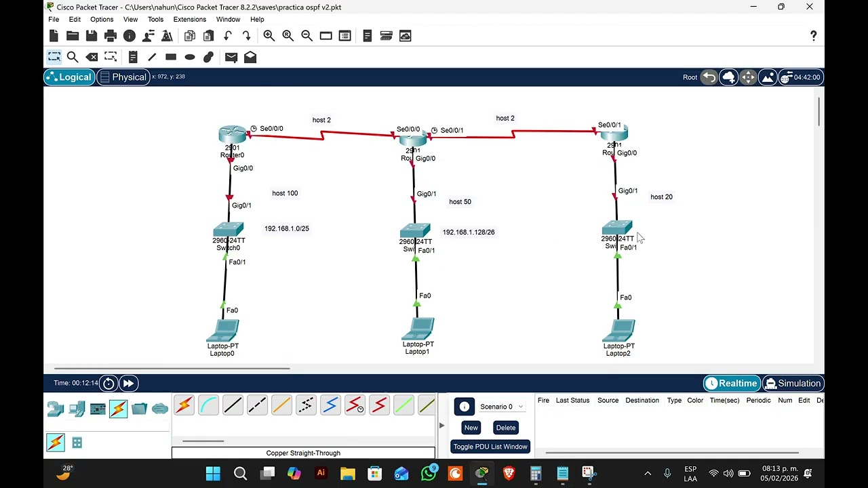
Task: Pick the Phone dotted cable
Action: [x=306, y=406]
